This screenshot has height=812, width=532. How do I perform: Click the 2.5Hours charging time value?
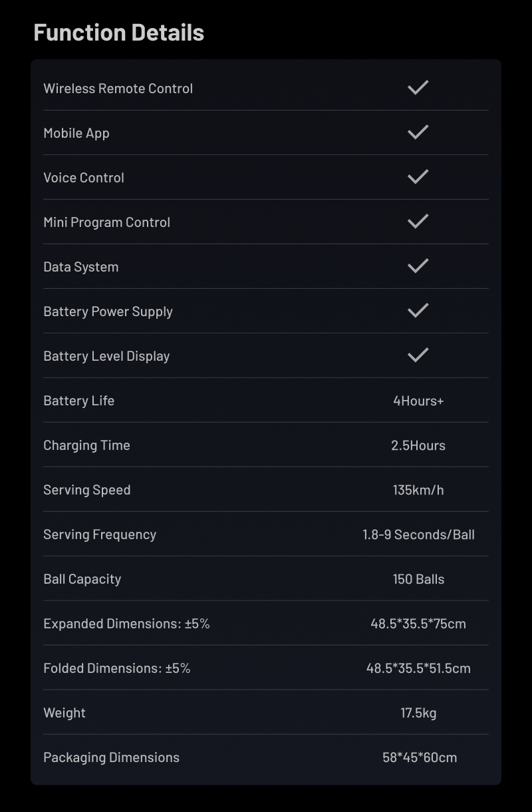coord(418,445)
